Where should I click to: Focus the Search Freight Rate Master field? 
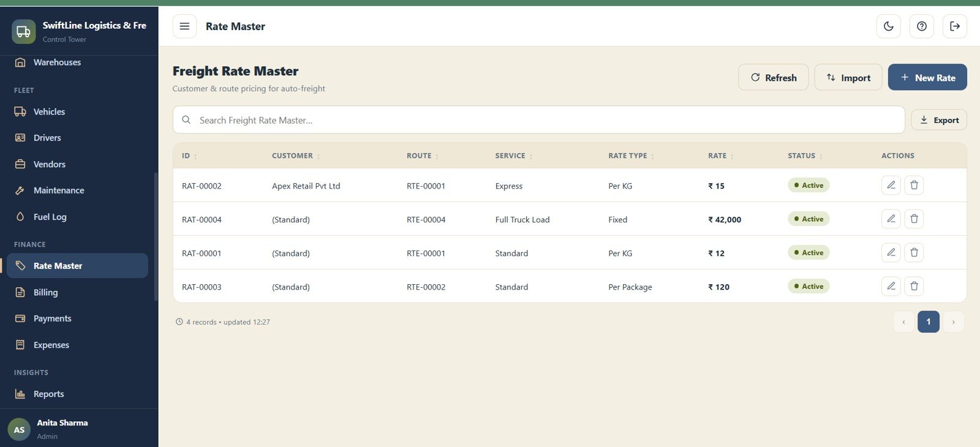click(x=539, y=120)
